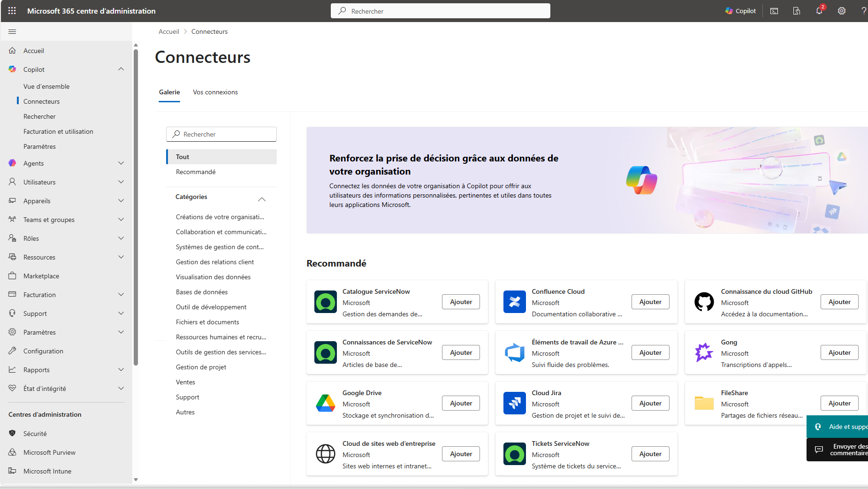
Task: Click the GitHub connector logo
Action: 704,302
